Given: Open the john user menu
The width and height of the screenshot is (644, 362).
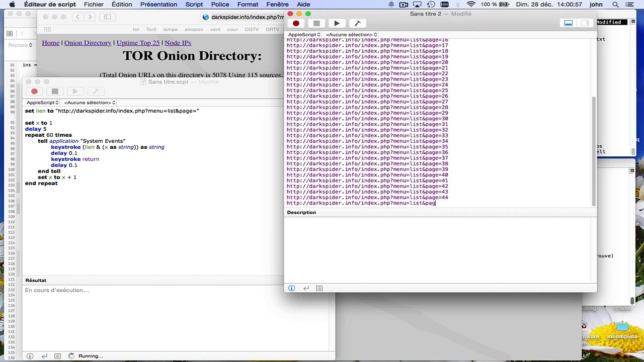Looking at the screenshot, I should tap(596, 5).
